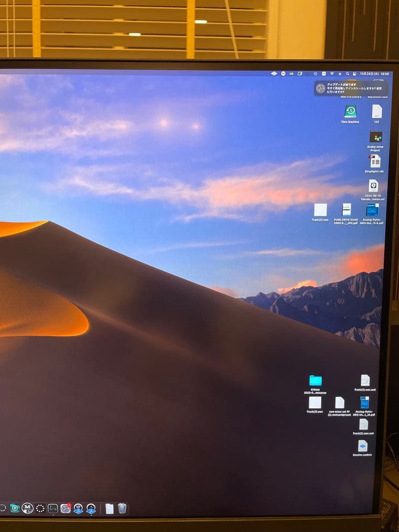The image size is (399, 532).
Task: Select the Strsylight1.nki file icon
Action: [375, 161]
